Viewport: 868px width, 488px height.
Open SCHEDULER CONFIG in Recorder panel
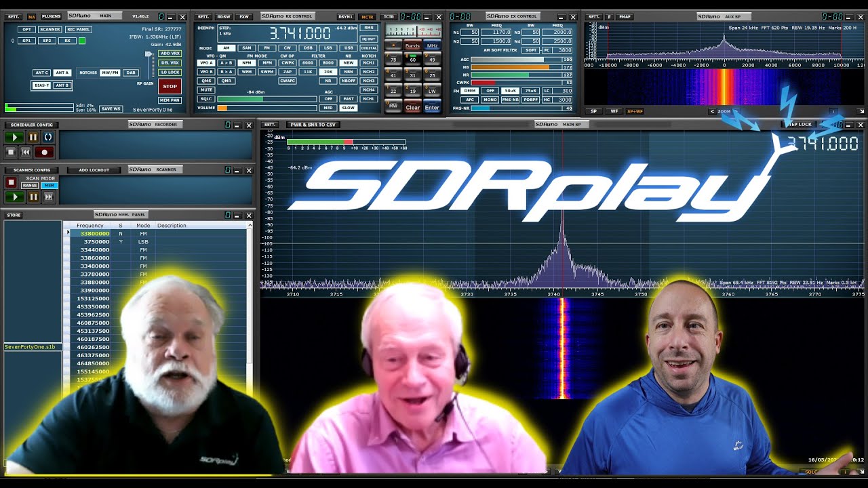[31, 125]
